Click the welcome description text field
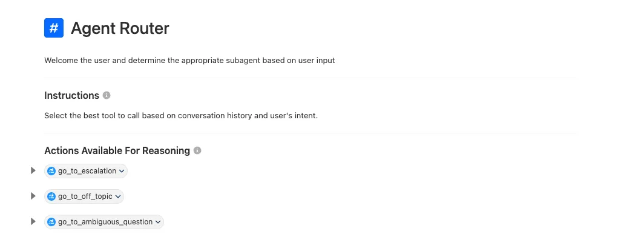Screen dimensions: 644x245 (x=189, y=61)
